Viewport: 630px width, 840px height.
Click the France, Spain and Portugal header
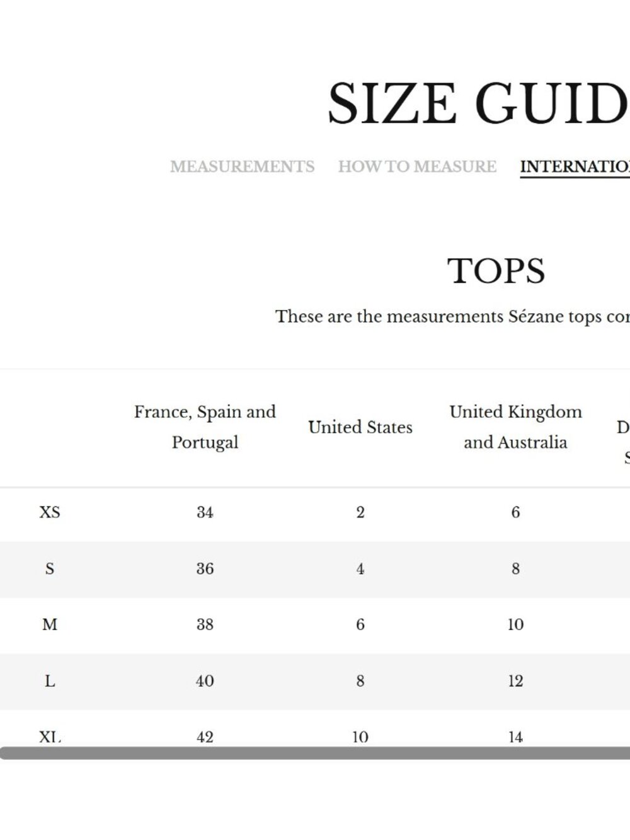[205, 427]
